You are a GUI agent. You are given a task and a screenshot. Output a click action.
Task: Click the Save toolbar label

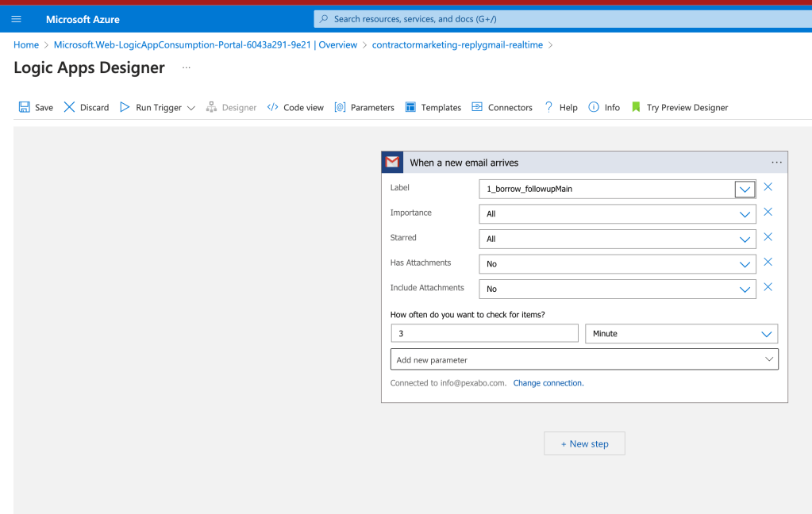coord(44,108)
